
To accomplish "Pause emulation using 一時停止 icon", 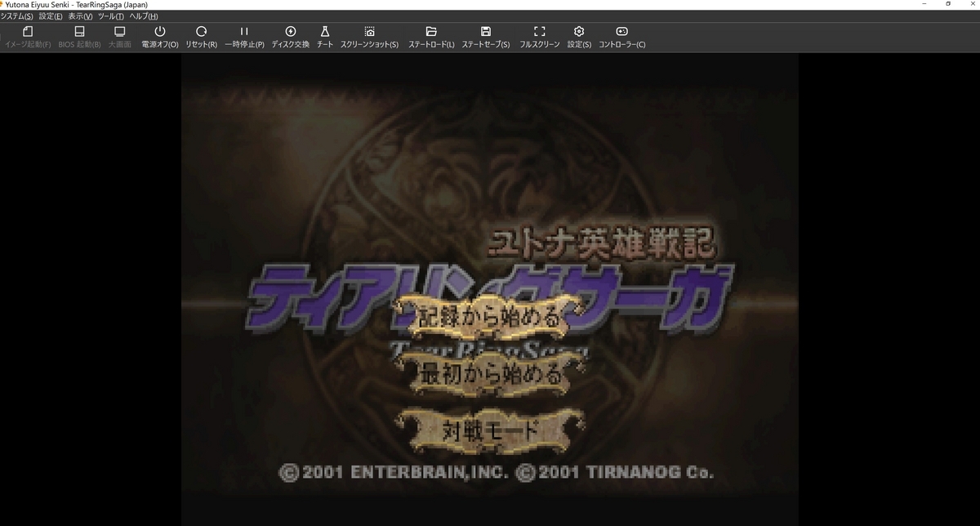I will [x=244, y=31].
